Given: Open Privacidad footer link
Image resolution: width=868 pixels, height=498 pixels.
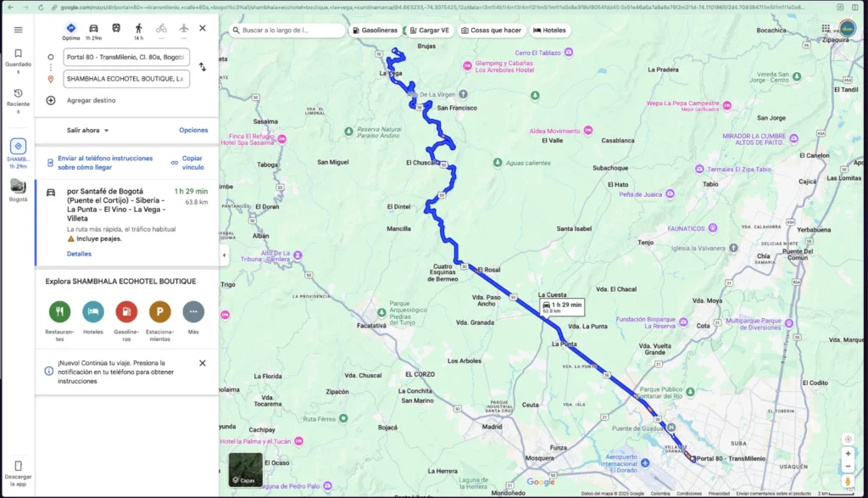Looking at the screenshot, I should (719, 494).
